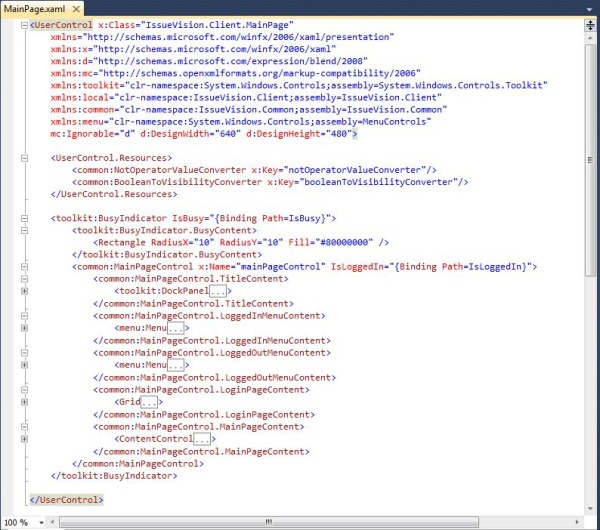
Task: Switch to the MainPage.xaml tab
Action: point(34,9)
